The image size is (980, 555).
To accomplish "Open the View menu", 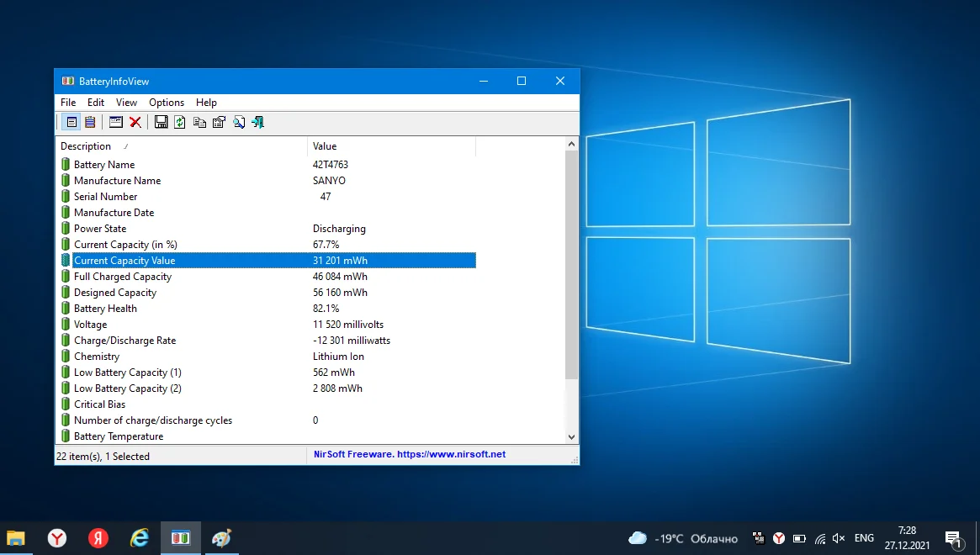I will click(126, 103).
